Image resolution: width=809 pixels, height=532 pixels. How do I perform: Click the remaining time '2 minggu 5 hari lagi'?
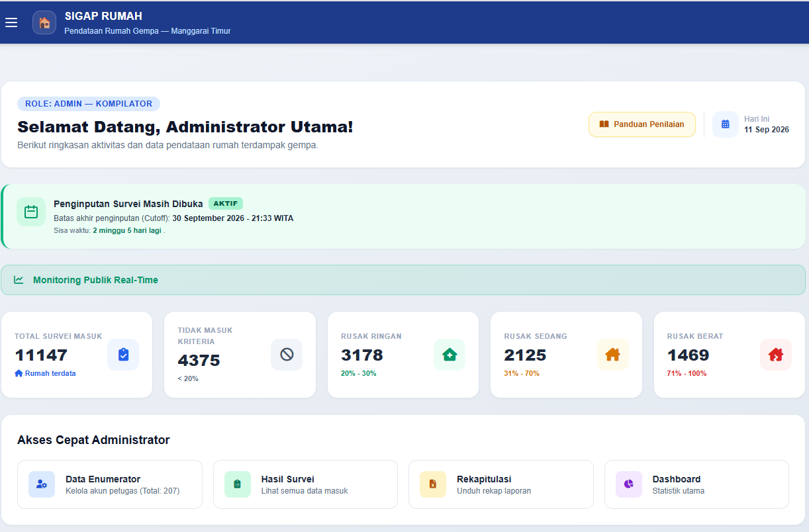127,230
